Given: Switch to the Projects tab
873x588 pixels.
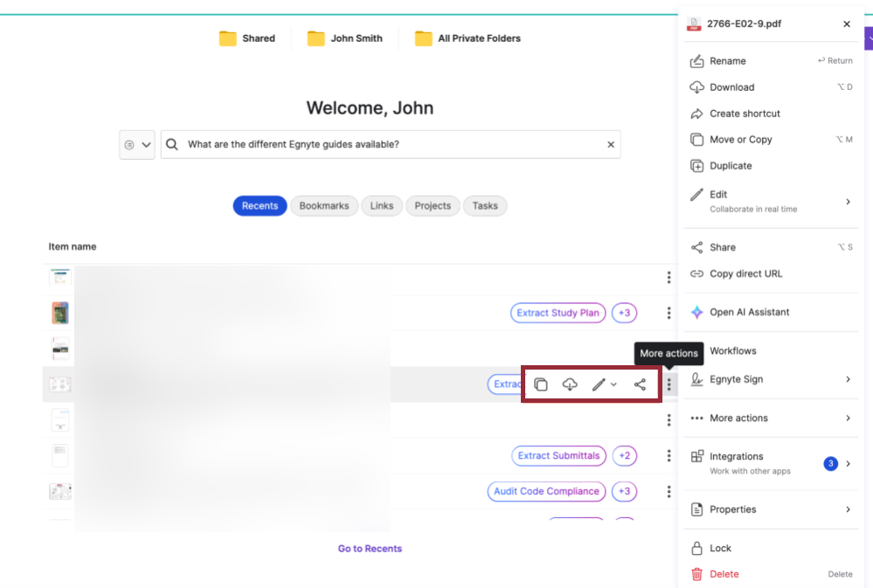Looking at the screenshot, I should [433, 205].
